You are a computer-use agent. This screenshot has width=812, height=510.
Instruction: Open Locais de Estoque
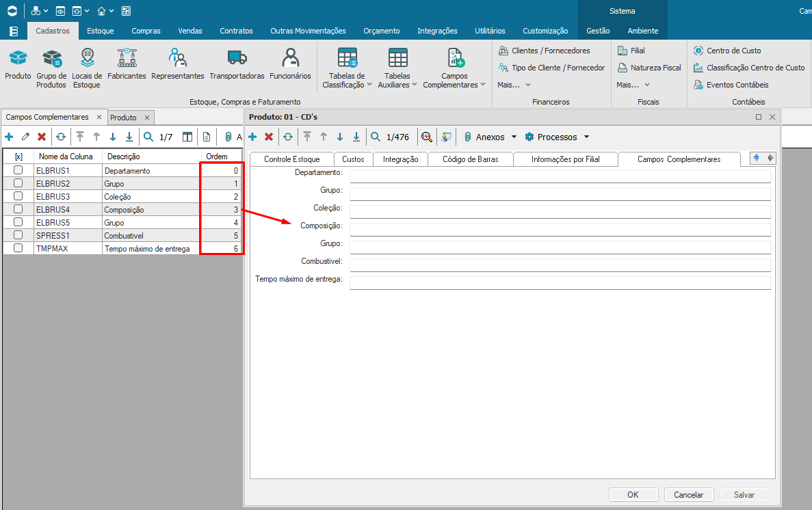point(87,68)
